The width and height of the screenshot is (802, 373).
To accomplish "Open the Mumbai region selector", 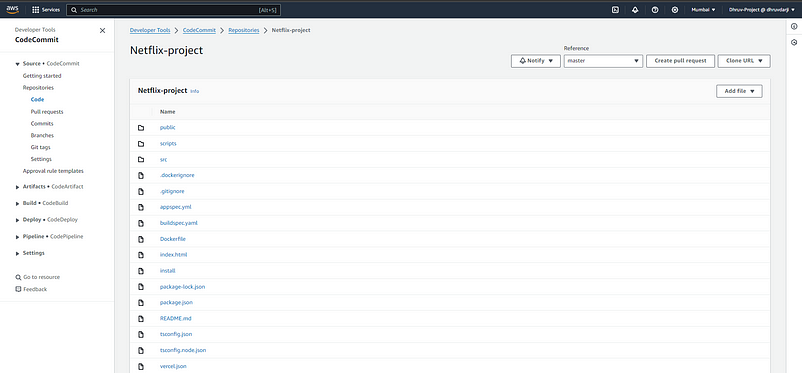I will pos(703,10).
